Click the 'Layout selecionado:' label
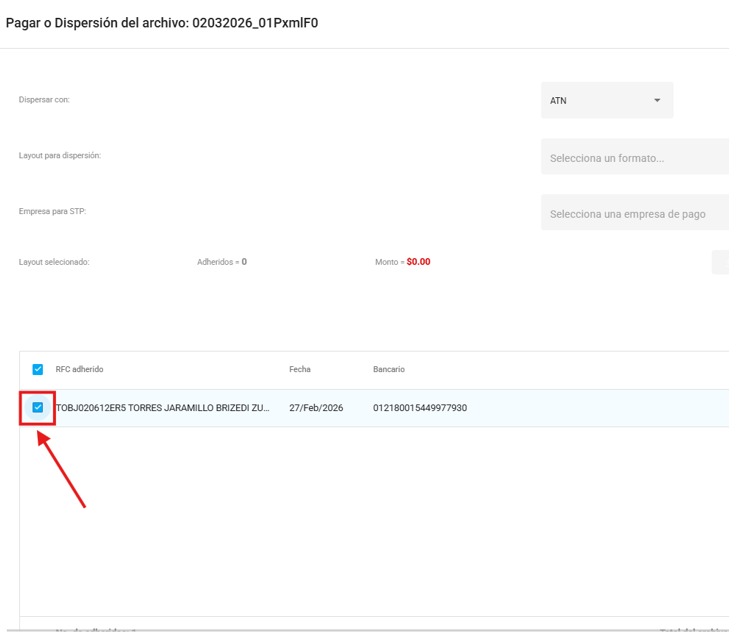This screenshot has height=639, width=729. (x=54, y=262)
